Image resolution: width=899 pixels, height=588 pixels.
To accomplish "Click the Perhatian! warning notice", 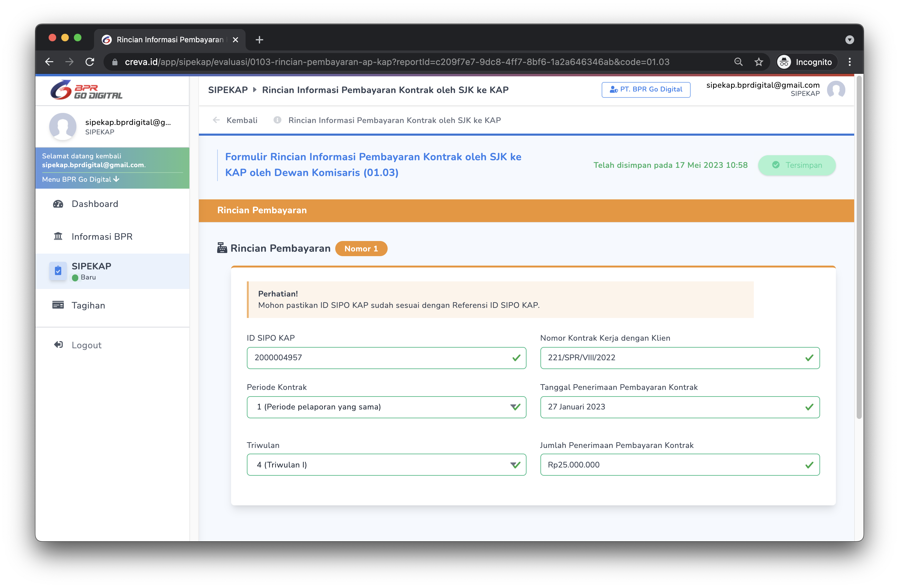I will pyautogui.click(x=500, y=299).
